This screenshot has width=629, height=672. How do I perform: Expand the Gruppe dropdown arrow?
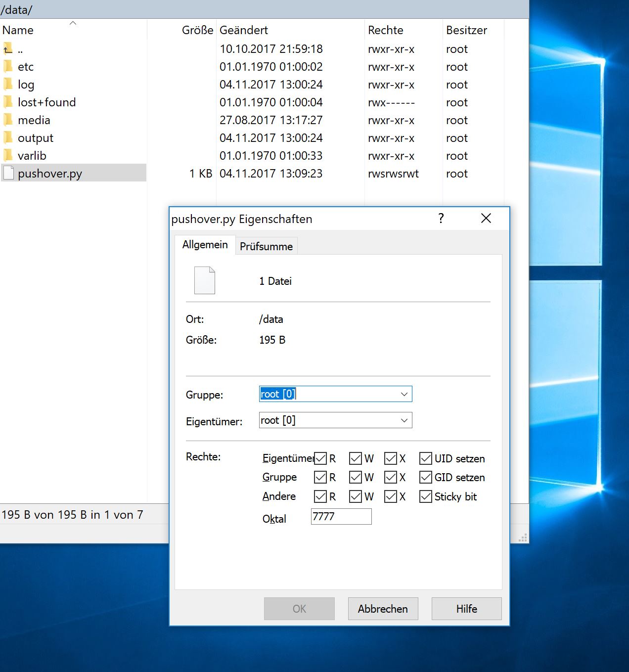coord(404,394)
